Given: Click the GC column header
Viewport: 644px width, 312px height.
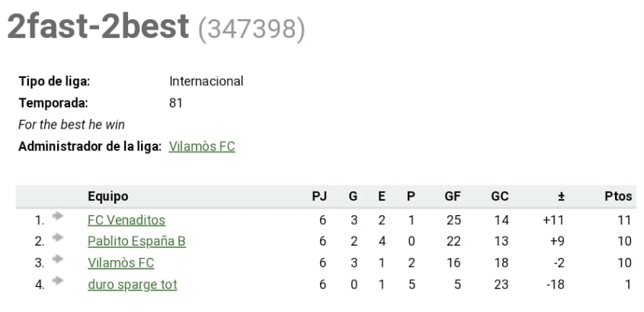Looking at the screenshot, I should click(x=499, y=196).
